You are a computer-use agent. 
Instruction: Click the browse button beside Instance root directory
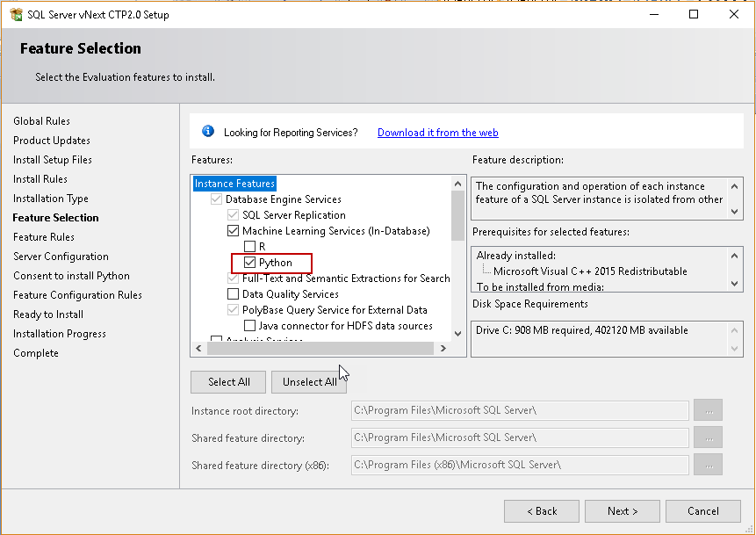[708, 410]
